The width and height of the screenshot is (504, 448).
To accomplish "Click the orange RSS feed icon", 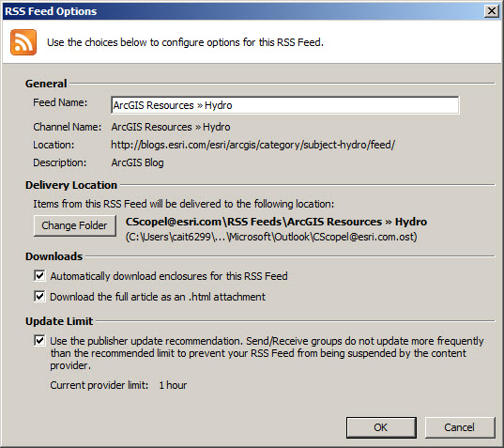I will coord(23,42).
